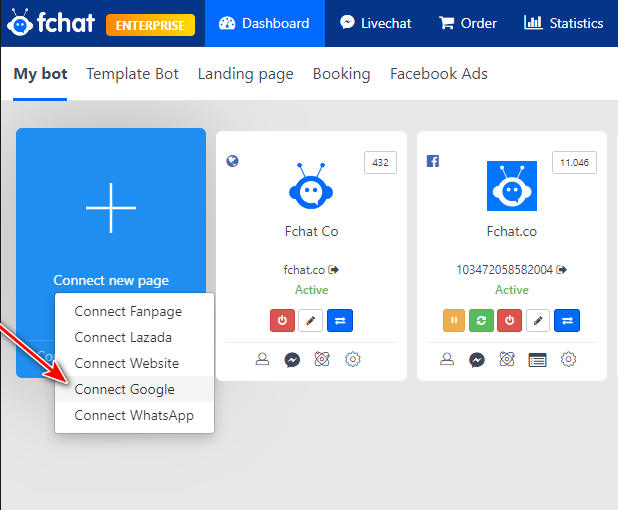
Task: Click Active status on Fchat Co card
Action: click(x=311, y=290)
